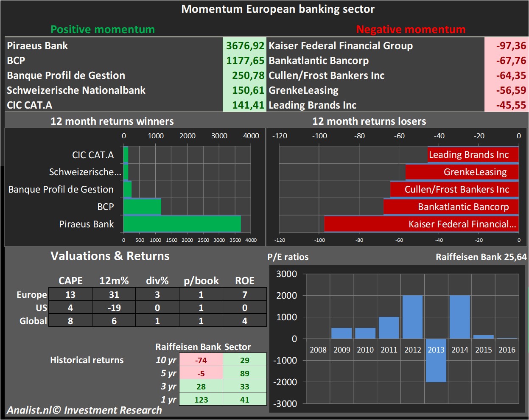Select the Europe 12m% cell showing 31
The width and height of the screenshot is (529, 420).
(x=114, y=294)
